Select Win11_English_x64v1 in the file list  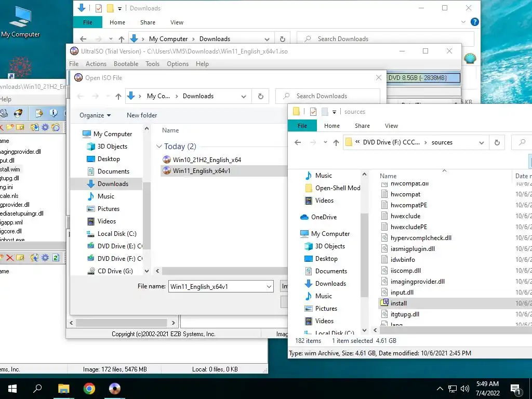click(224, 170)
